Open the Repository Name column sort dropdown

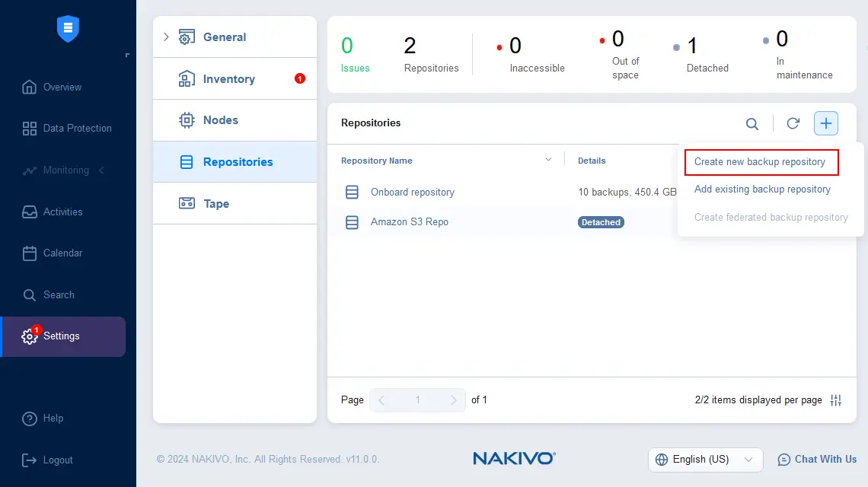pyautogui.click(x=548, y=160)
